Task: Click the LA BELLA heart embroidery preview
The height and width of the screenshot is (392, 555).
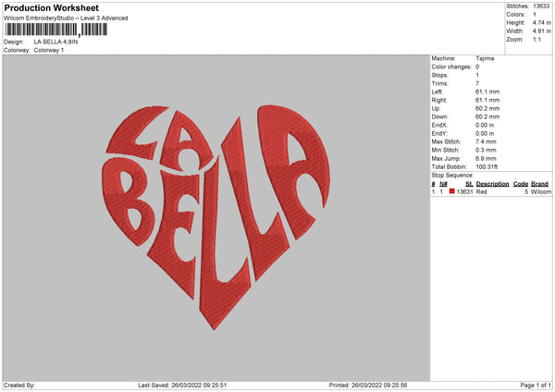Action: pos(216,216)
